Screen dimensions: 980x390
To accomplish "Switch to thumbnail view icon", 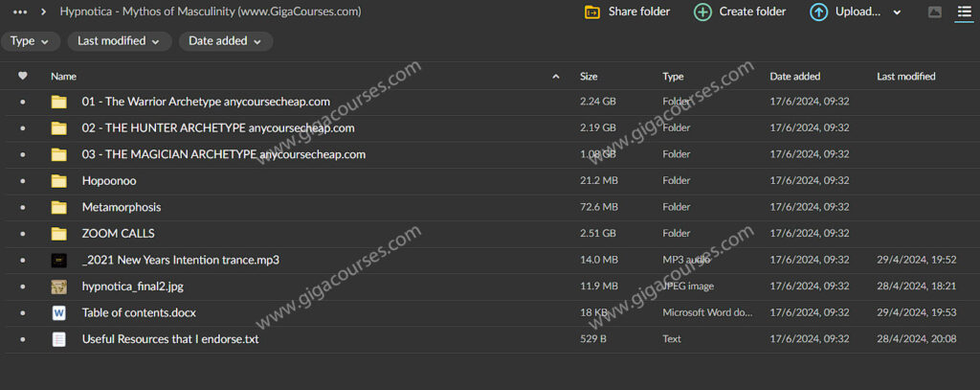I will point(935,12).
